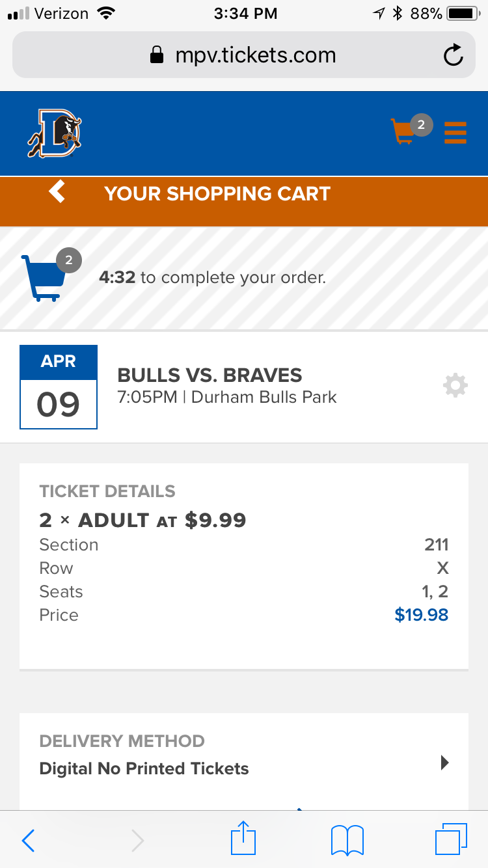The image size is (488, 868).
Task: Tap the Durham Bulls logo
Action: [55, 133]
